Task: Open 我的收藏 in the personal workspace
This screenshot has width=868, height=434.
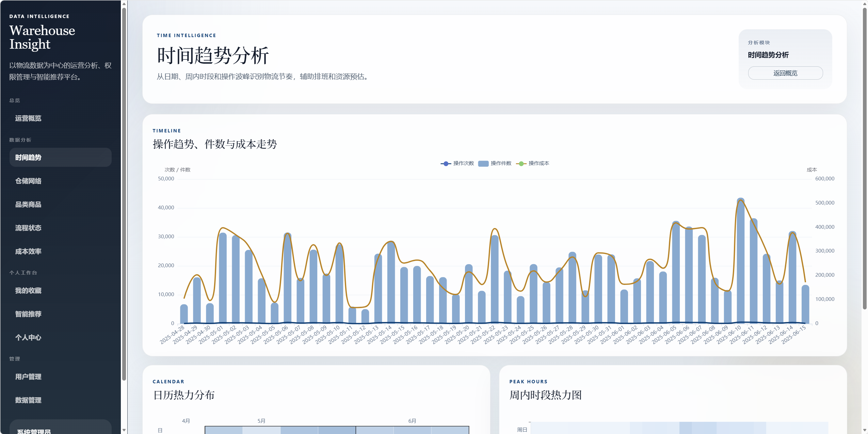Action: [x=28, y=291]
